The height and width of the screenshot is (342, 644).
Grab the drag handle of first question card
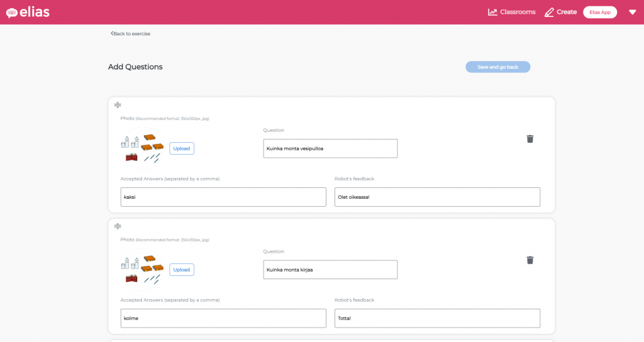click(118, 105)
